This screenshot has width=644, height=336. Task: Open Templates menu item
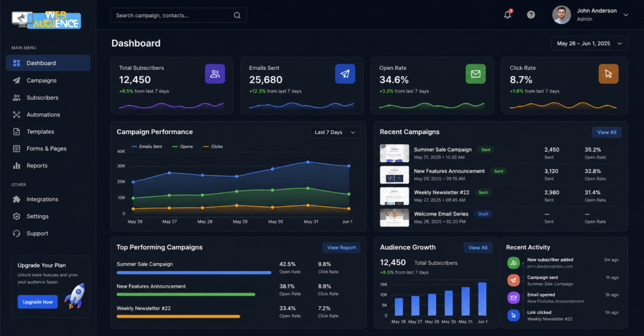coord(48,132)
